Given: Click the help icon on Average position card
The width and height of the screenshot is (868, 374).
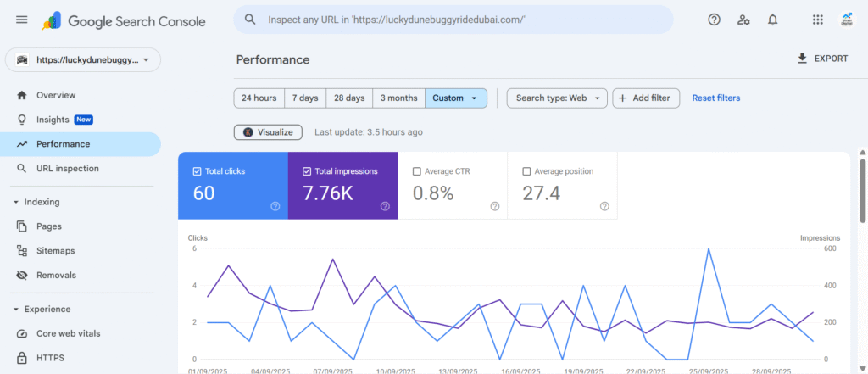Looking at the screenshot, I should click(604, 206).
